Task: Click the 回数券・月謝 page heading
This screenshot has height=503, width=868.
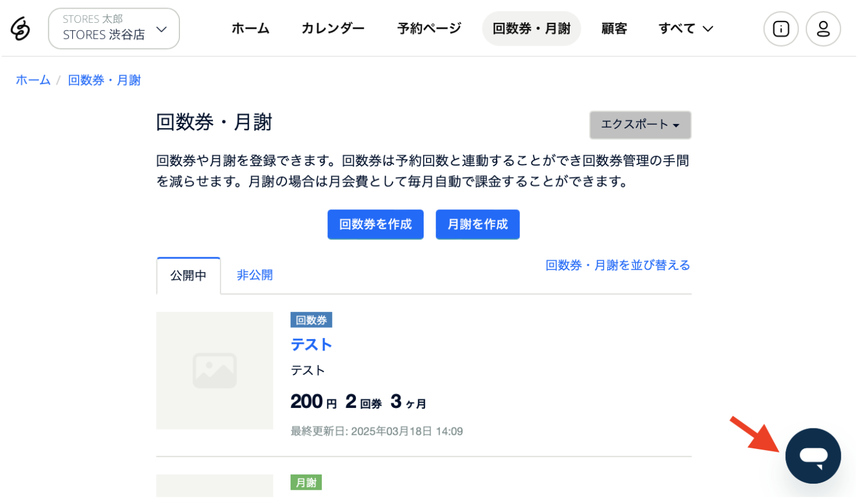Action: point(214,122)
